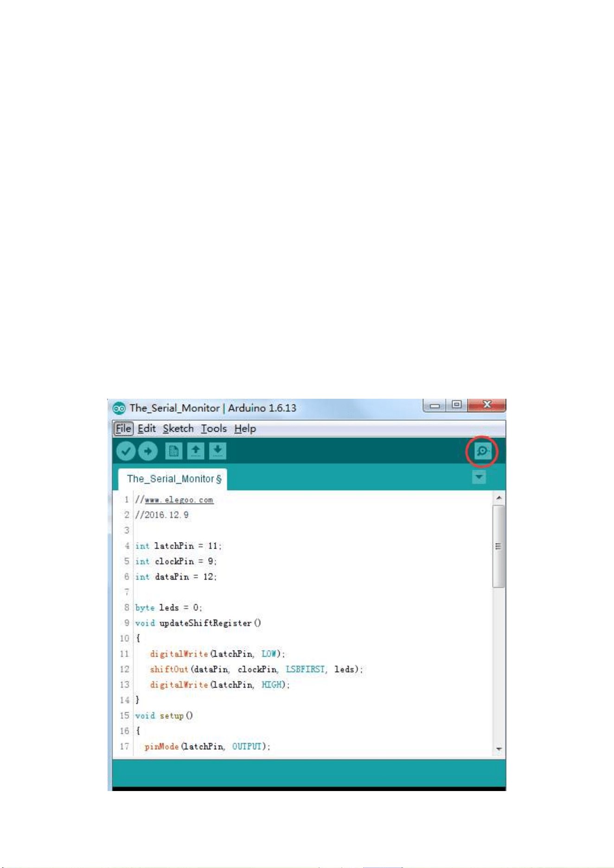
Task: Click line "int latchPin = 11;"
Action: pos(179,546)
